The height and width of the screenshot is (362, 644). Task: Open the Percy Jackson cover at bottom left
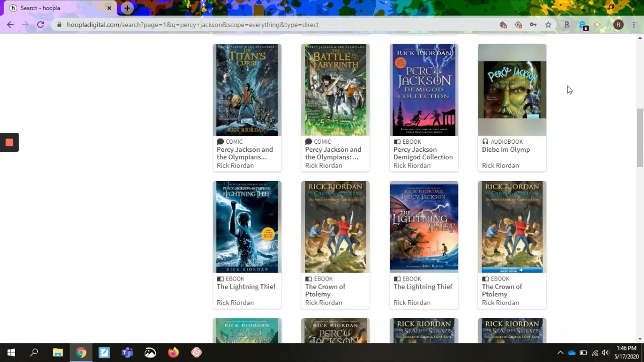tap(247, 331)
